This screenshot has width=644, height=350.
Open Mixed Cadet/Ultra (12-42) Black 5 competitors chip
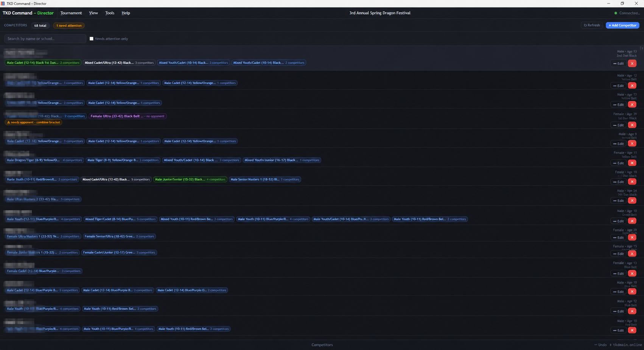tap(116, 180)
